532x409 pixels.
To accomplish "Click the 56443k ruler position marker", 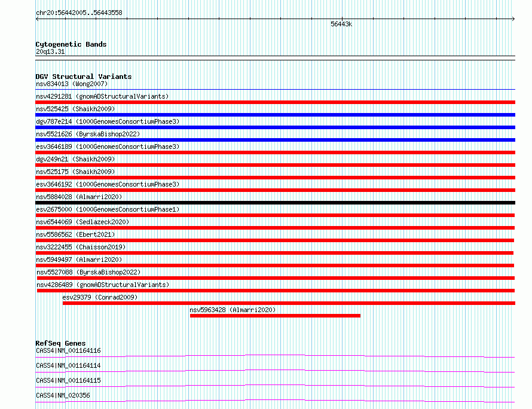I will [x=341, y=24].
